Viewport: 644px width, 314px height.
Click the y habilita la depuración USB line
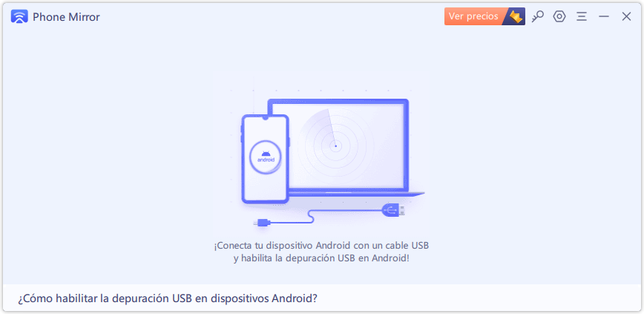tap(321, 259)
